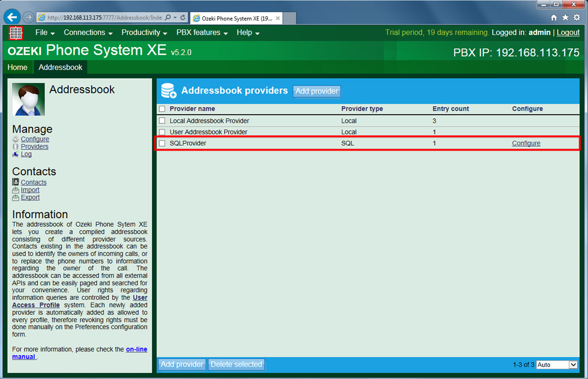Click the icon beside Contacts link
The height and width of the screenshot is (379, 588).
(x=15, y=182)
